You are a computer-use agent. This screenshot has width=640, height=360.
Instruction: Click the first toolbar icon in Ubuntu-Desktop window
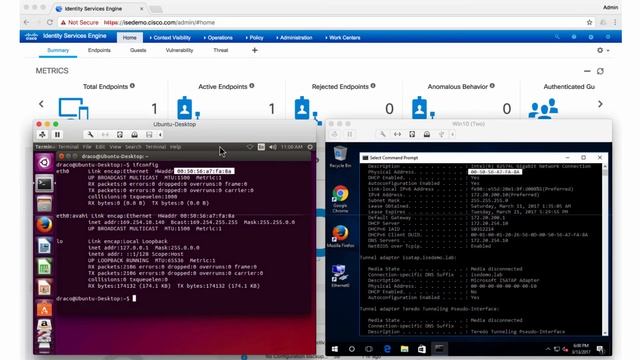coord(42,134)
